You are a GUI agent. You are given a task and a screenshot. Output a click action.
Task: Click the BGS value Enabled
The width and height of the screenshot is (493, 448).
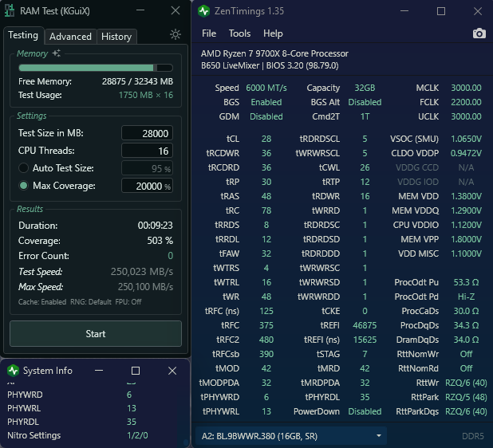(266, 102)
